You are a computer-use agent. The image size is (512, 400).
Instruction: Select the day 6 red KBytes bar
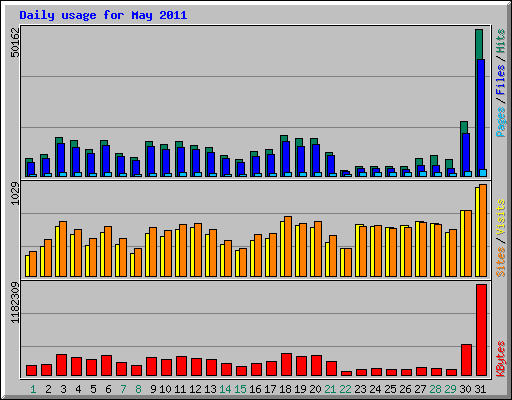(106, 366)
